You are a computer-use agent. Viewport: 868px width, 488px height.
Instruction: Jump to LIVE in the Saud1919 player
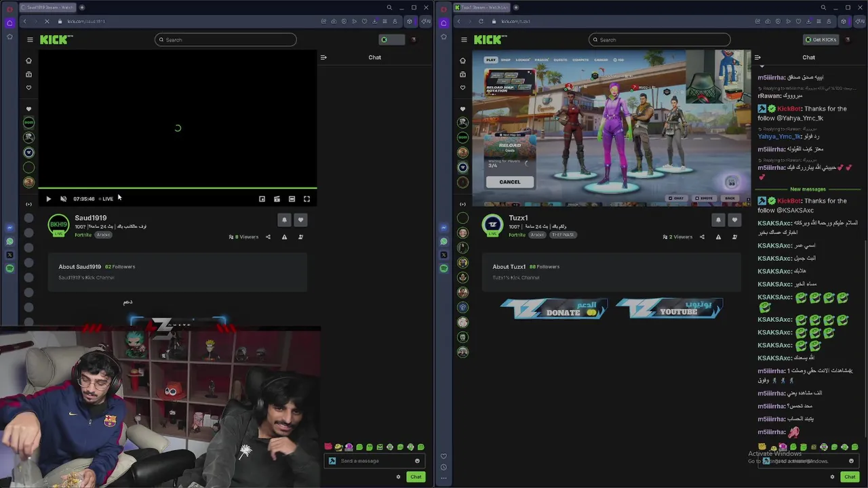tap(106, 199)
